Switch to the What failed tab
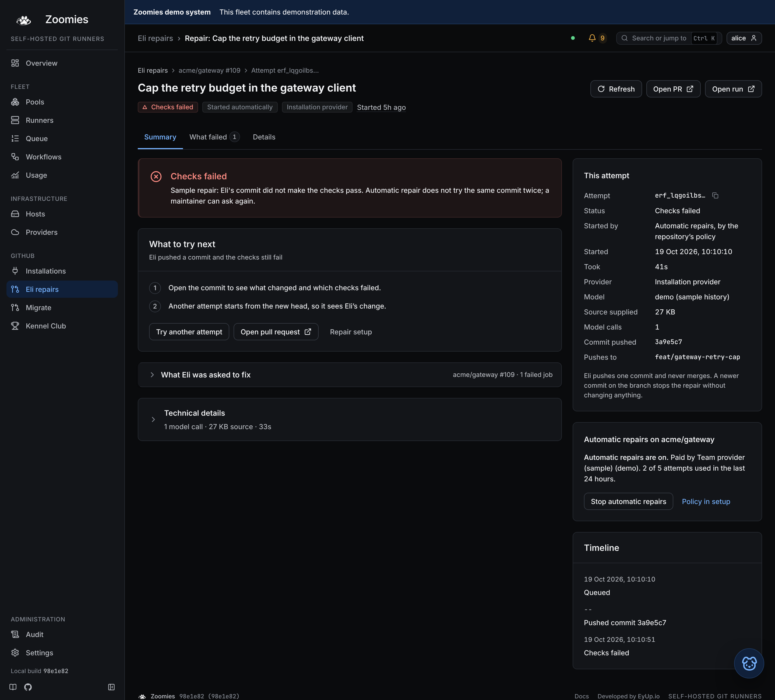The image size is (775, 700). click(214, 137)
